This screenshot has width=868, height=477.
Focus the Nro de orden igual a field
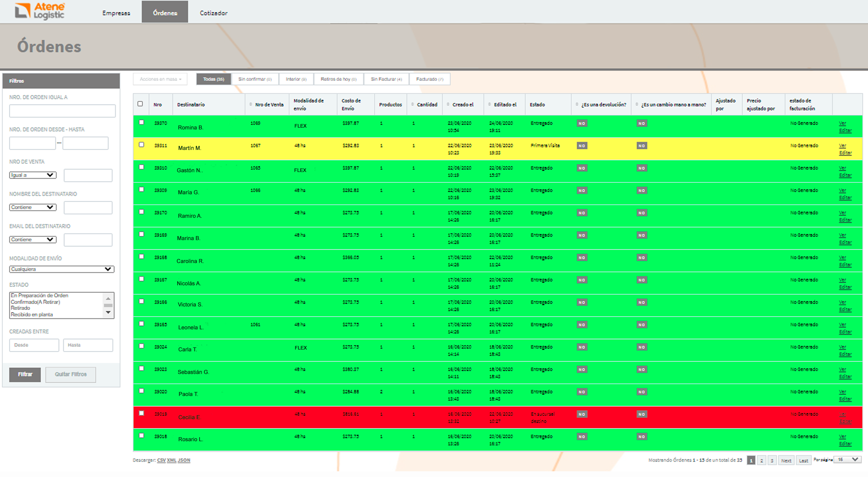pos(62,111)
